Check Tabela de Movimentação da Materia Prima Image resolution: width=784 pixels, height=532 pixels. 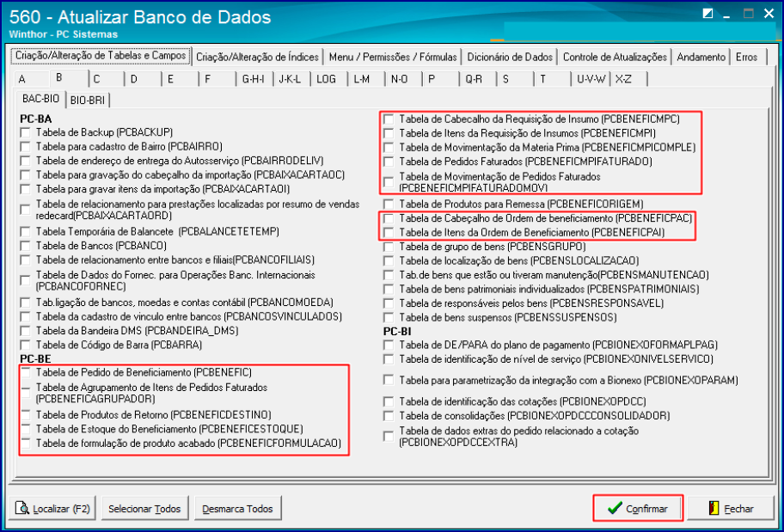(389, 148)
